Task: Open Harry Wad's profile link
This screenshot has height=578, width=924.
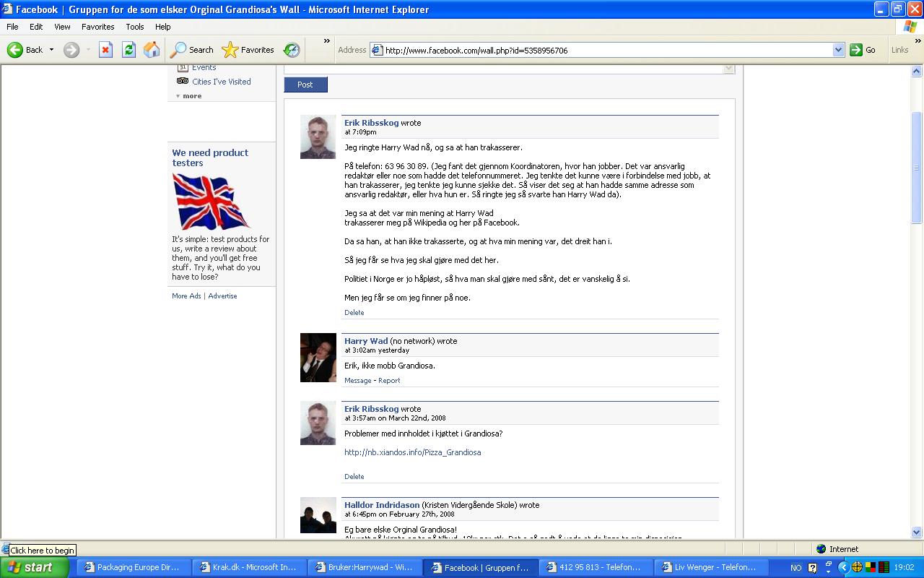Action: 366,341
